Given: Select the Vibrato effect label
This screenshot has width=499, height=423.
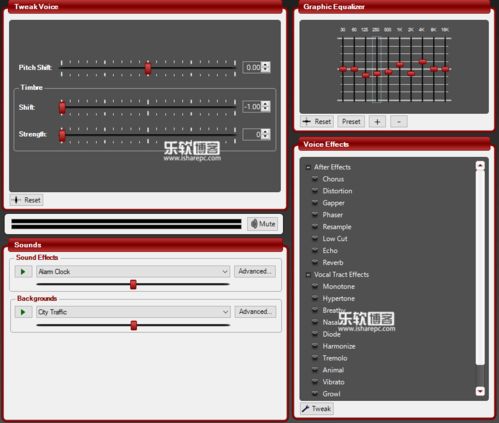Looking at the screenshot, I should point(333,382).
